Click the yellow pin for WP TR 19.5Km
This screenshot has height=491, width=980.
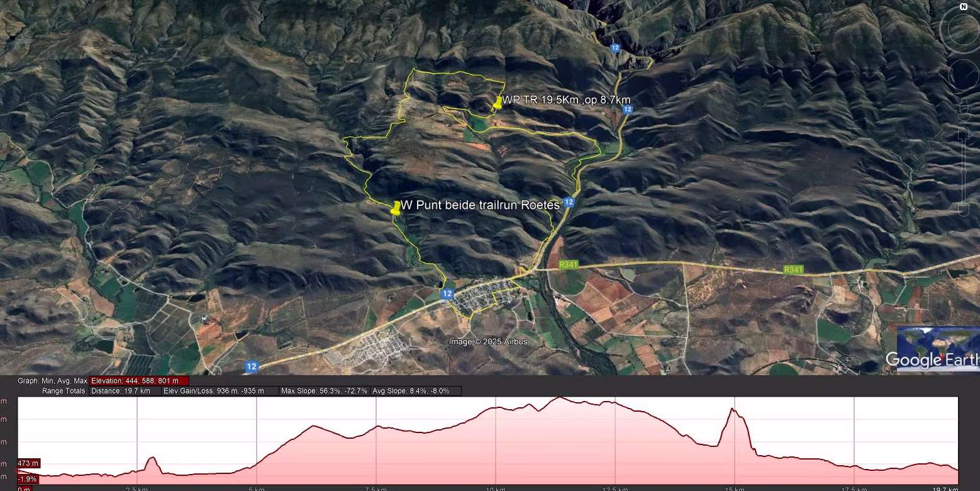tap(497, 103)
